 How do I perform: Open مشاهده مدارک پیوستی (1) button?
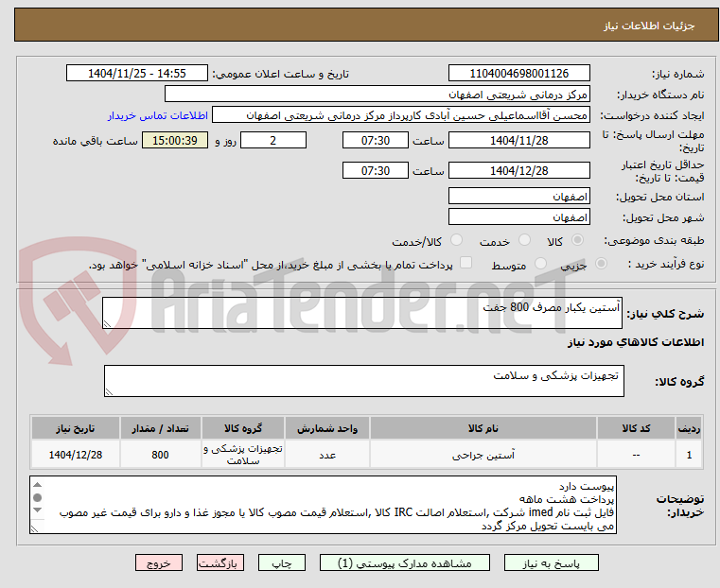pyautogui.click(x=405, y=562)
